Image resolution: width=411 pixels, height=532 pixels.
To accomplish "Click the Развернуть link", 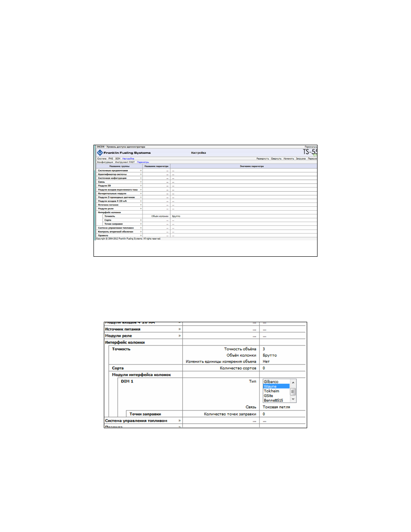I will (x=263, y=159).
